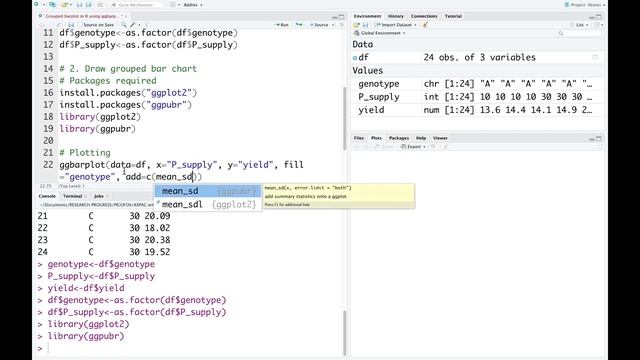Save all open documents icon
The width and height of the screenshot is (640, 360).
[x=89, y=4]
